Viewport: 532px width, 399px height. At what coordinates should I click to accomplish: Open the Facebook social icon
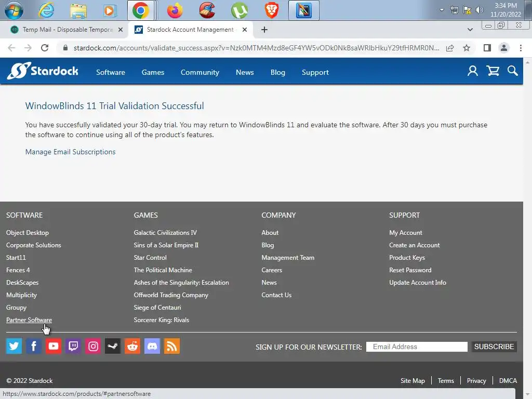pyautogui.click(x=34, y=346)
